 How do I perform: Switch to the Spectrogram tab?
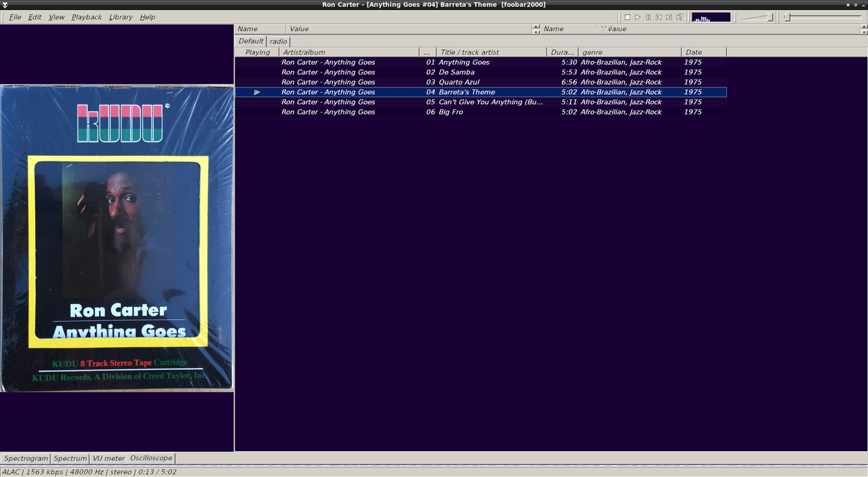[26, 459]
